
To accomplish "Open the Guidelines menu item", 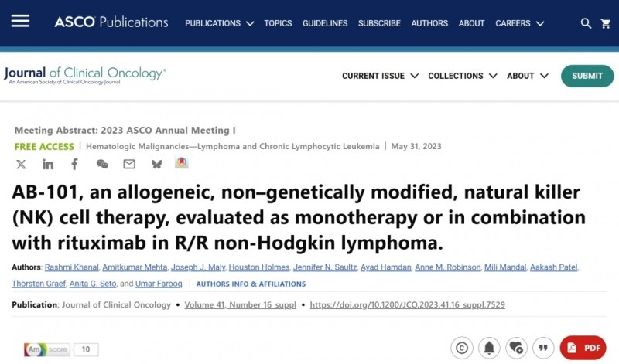I will (x=325, y=23).
